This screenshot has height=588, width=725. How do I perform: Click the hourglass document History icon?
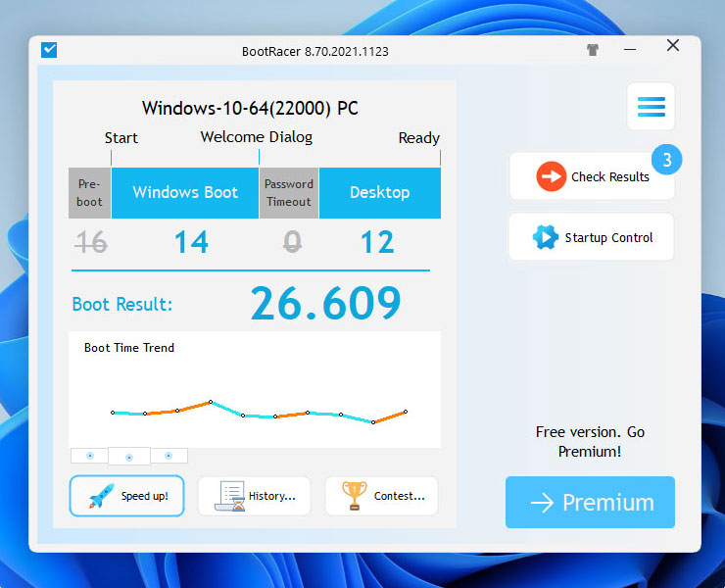pos(230,496)
